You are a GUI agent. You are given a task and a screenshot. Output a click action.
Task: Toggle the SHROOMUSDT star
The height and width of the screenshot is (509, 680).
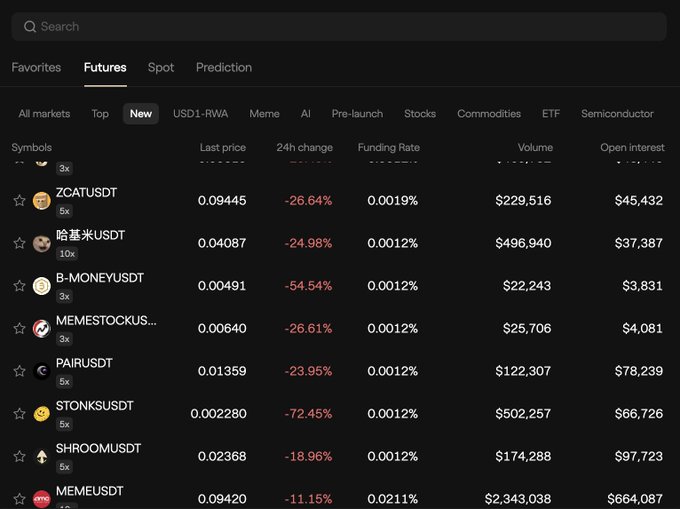[19, 456]
